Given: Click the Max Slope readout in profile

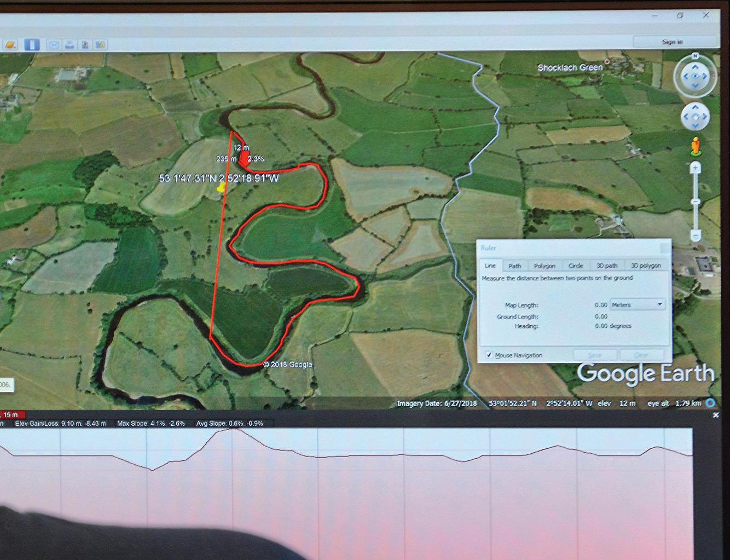Looking at the screenshot, I should tap(151, 423).
